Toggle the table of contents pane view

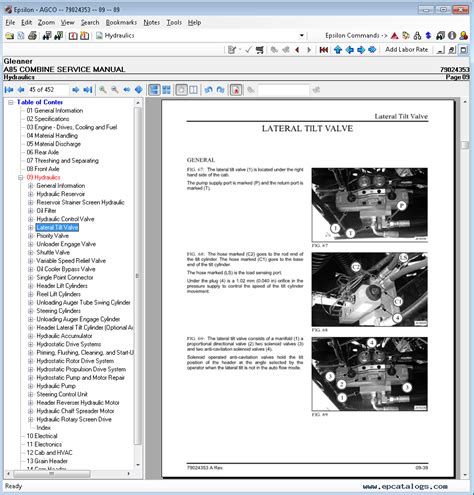(x=154, y=90)
